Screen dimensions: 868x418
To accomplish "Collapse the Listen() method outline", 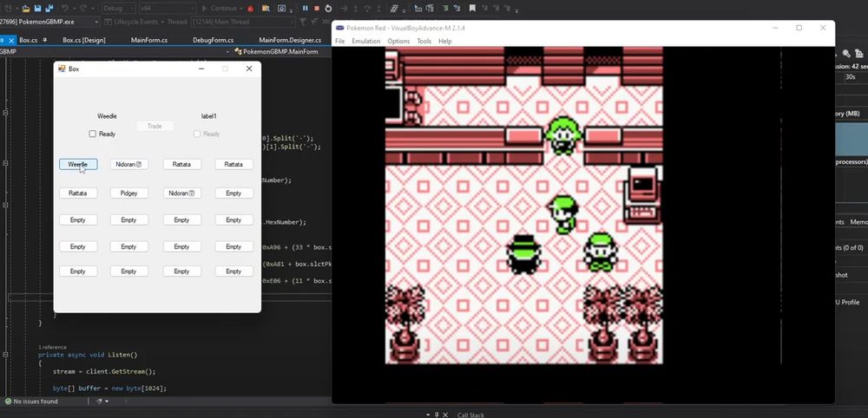I will [5, 355].
